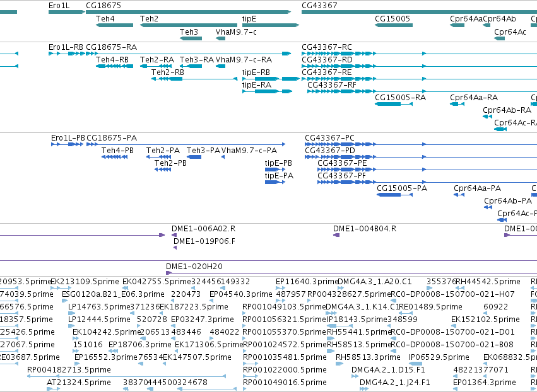Viewport: 537px width, 392px height.
Task: Click transcript CG43367-RC label
Action: 327,47
